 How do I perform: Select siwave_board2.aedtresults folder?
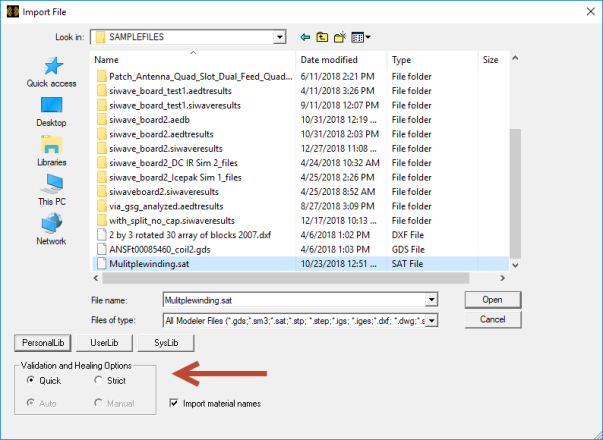coord(155,134)
